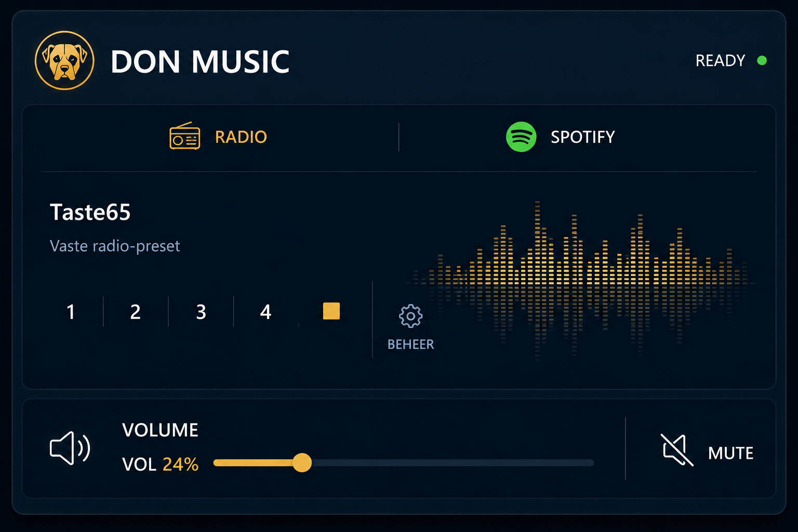Select radio preset 2
This screenshot has height=532, width=798.
136,312
